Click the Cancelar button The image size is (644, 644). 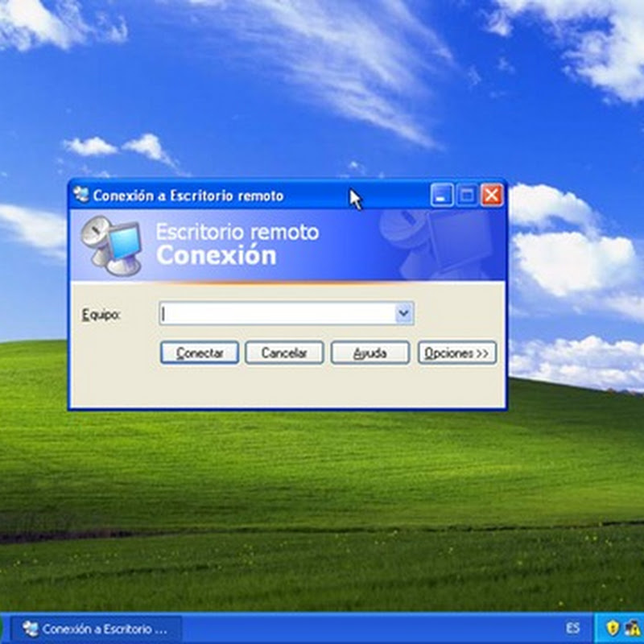284,353
